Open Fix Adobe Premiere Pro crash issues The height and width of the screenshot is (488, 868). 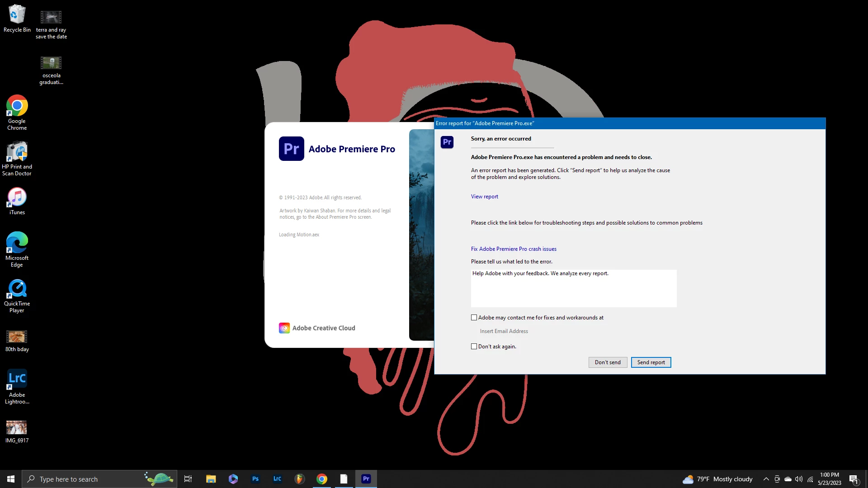[x=514, y=249]
